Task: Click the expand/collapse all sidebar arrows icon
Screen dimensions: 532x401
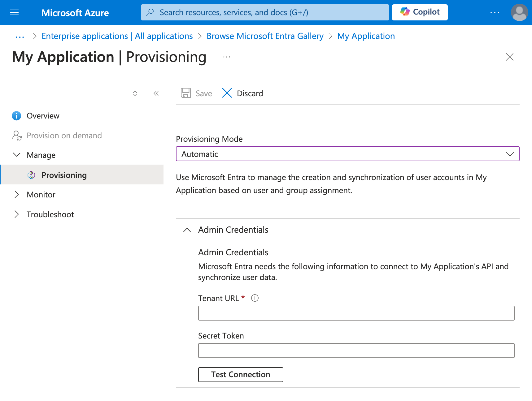Action: (x=135, y=93)
